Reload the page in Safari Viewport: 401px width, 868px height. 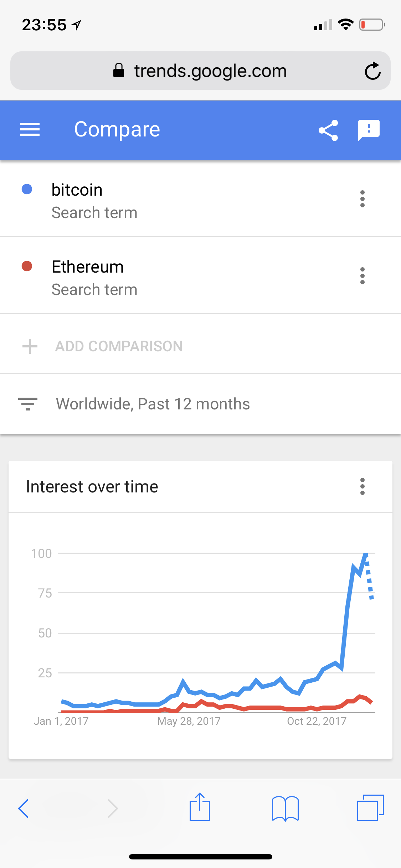coord(372,71)
